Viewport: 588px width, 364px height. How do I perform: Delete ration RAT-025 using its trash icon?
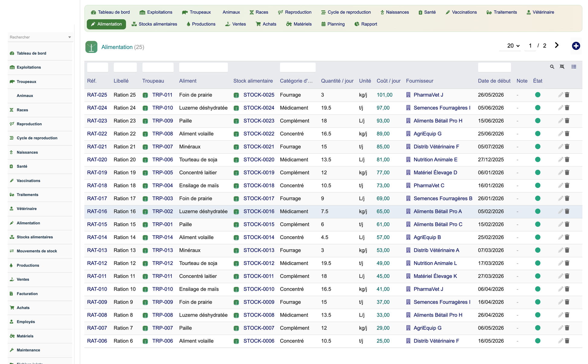point(567,95)
